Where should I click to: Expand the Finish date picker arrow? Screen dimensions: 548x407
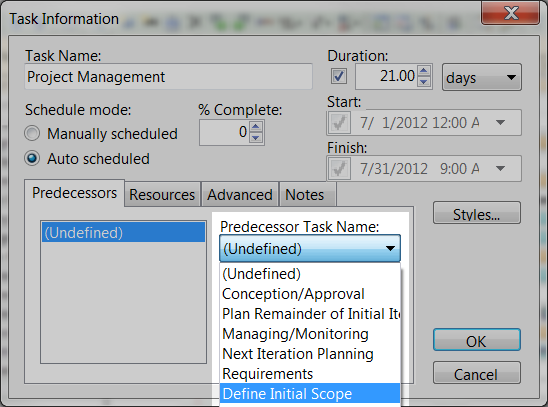tap(500, 169)
